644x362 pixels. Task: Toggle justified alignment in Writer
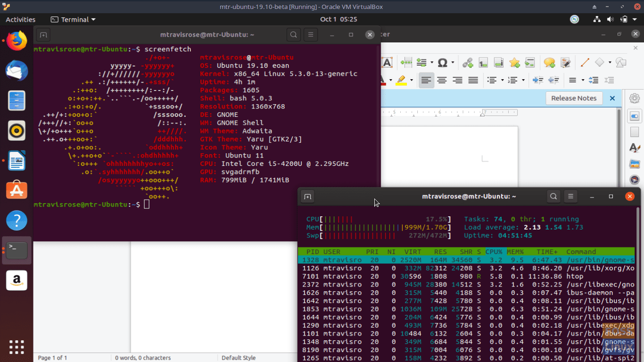pos(473,80)
